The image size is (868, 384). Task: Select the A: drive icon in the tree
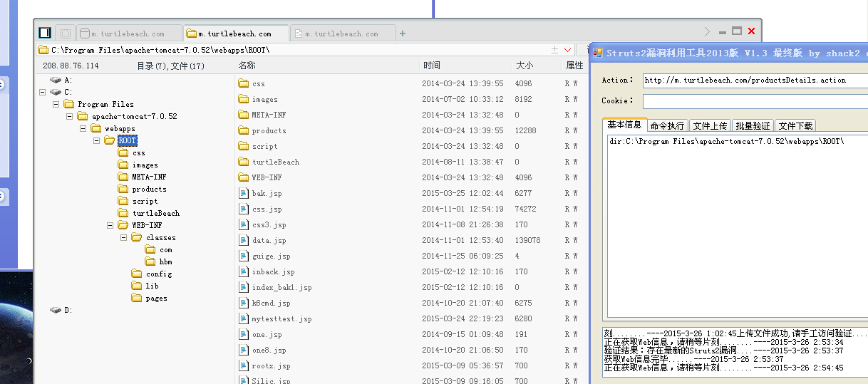(56, 80)
